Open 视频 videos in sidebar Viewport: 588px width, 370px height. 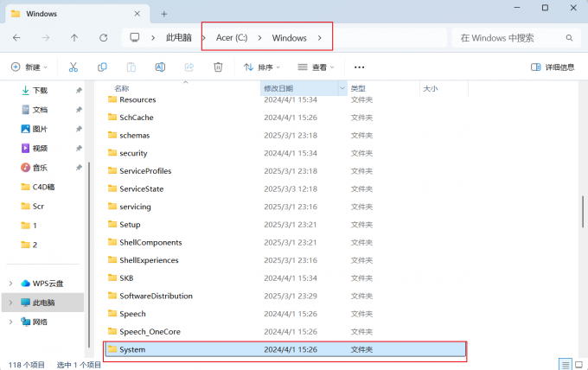40,149
